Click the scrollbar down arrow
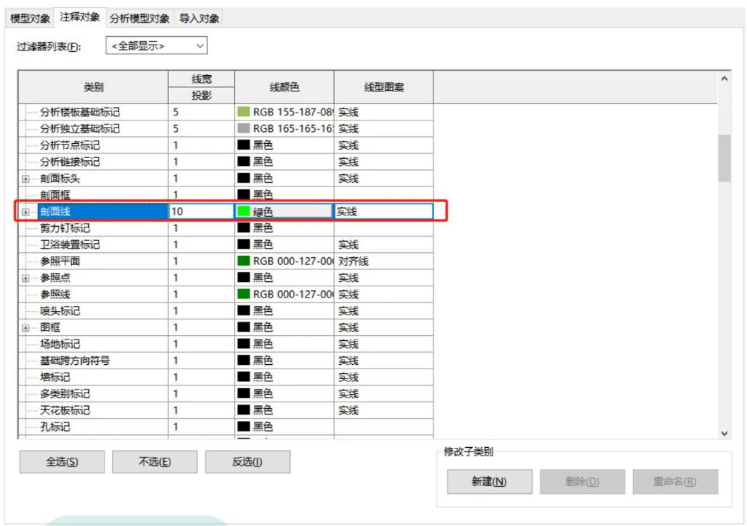 tap(724, 433)
